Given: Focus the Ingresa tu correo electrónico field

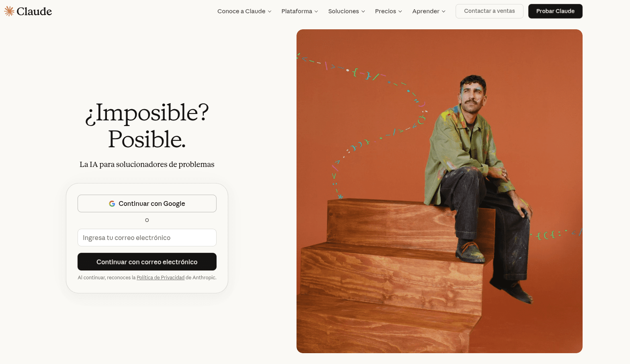Looking at the screenshot, I should [147, 238].
